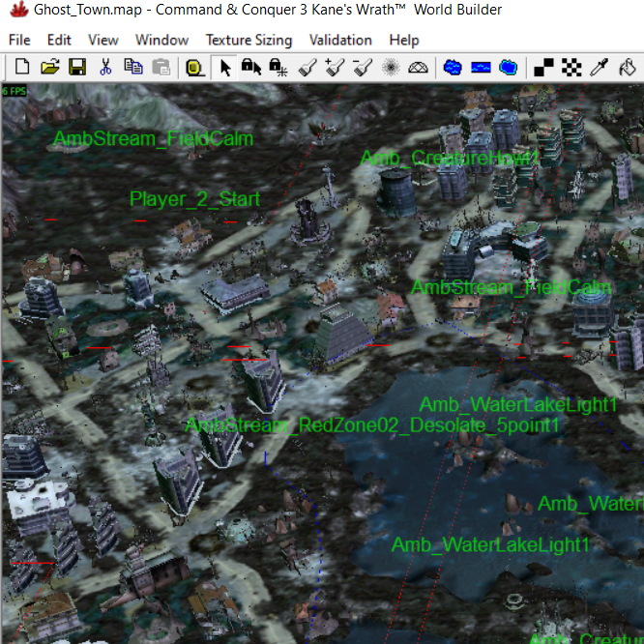This screenshot has width=644, height=644.
Task: Open the Window menu
Action: (x=161, y=40)
